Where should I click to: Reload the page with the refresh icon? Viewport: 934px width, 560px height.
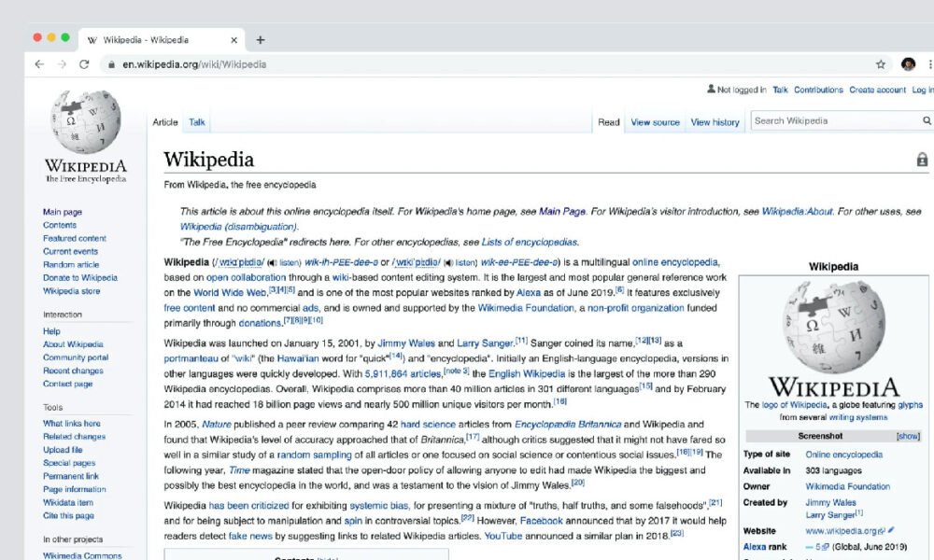[x=84, y=64]
